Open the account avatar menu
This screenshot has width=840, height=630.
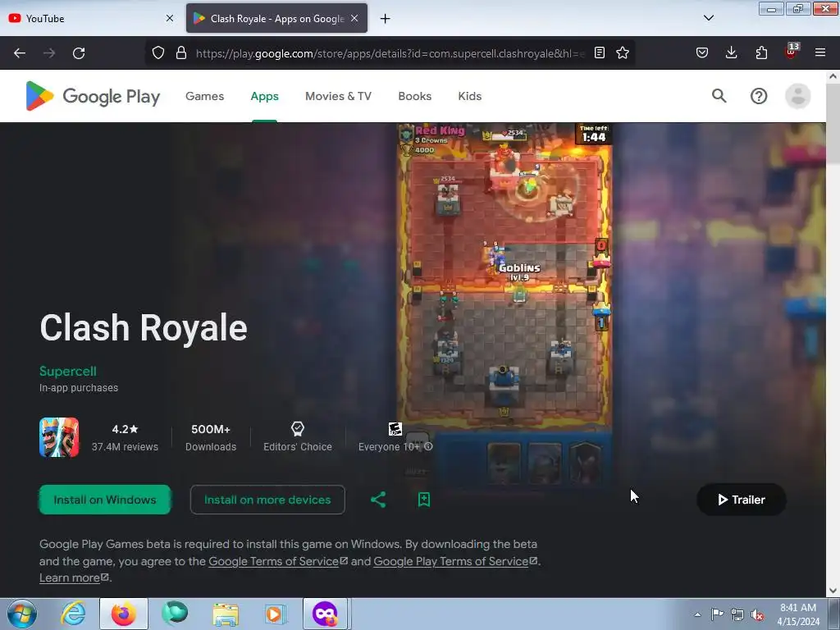(797, 96)
